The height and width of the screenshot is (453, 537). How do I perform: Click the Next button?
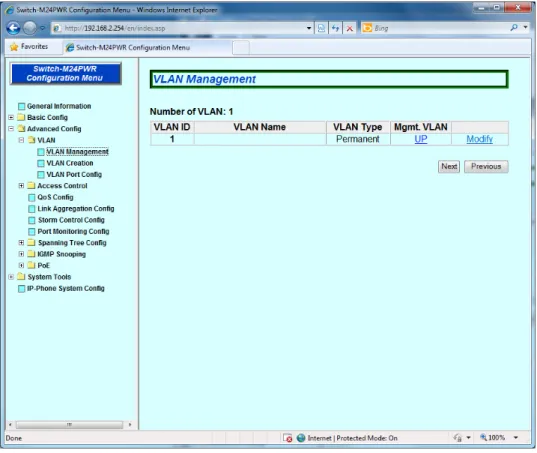(449, 167)
